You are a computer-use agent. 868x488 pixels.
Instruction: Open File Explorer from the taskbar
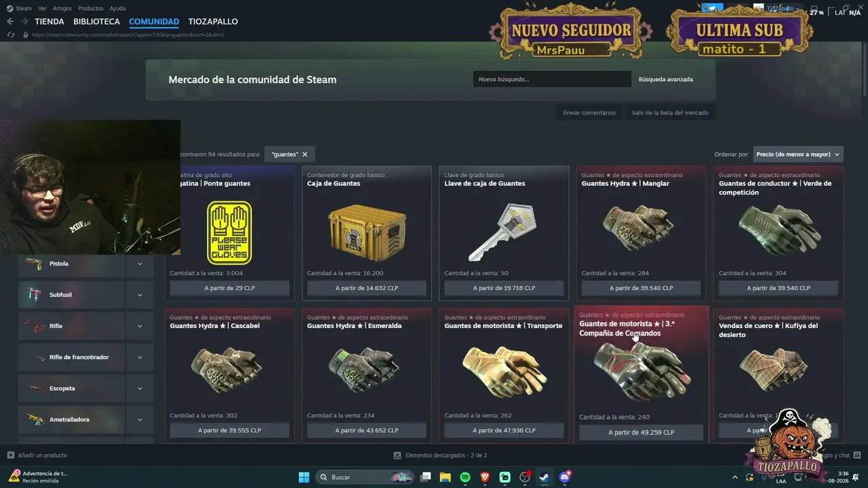tap(446, 477)
